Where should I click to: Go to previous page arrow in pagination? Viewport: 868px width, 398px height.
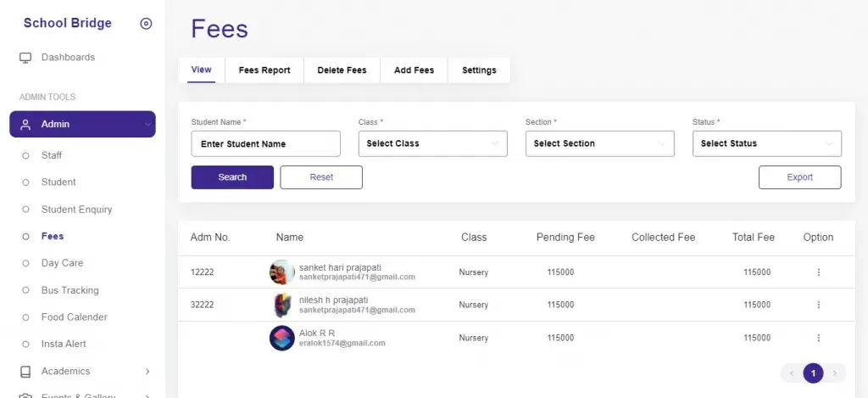click(x=792, y=373)
